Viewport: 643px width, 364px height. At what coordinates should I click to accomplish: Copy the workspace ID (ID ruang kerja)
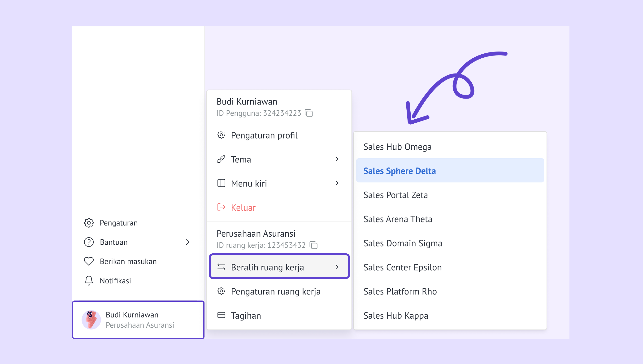click(x=313, y=245)
